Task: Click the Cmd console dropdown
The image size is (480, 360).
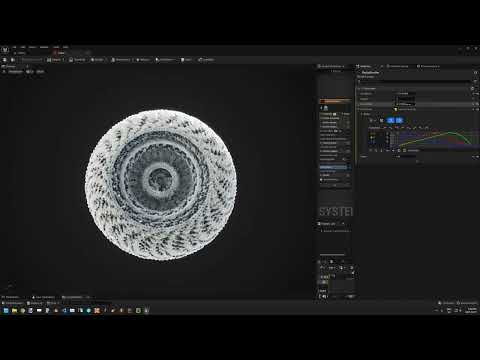Action: coord(52,303)
